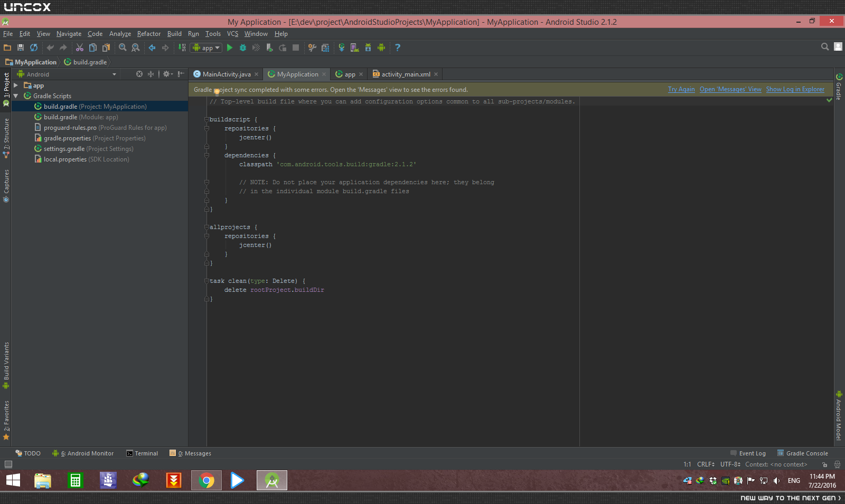Collapse the task clean code fold
This screenshot has width=845, height=504.
click(x=206, y=281)
